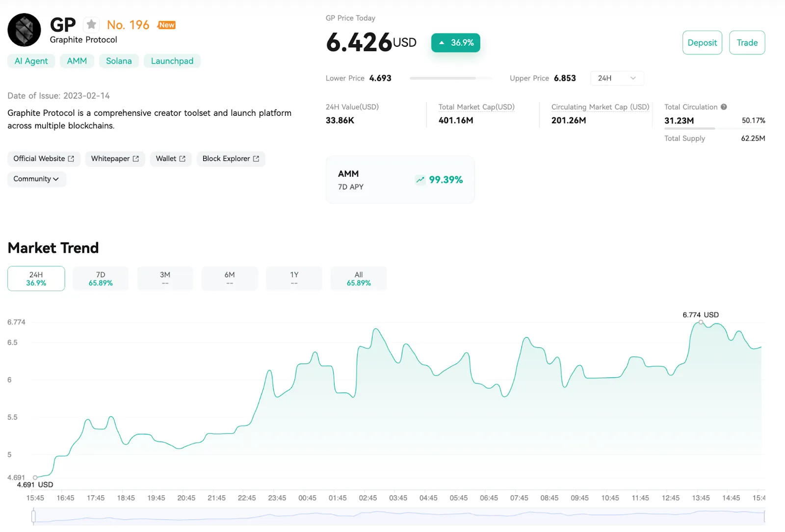Viewport: 785px width, 532px height.
Task: Click the AMM trend-up chart icon
Action: pyautogui.click(x=420, y=180)
